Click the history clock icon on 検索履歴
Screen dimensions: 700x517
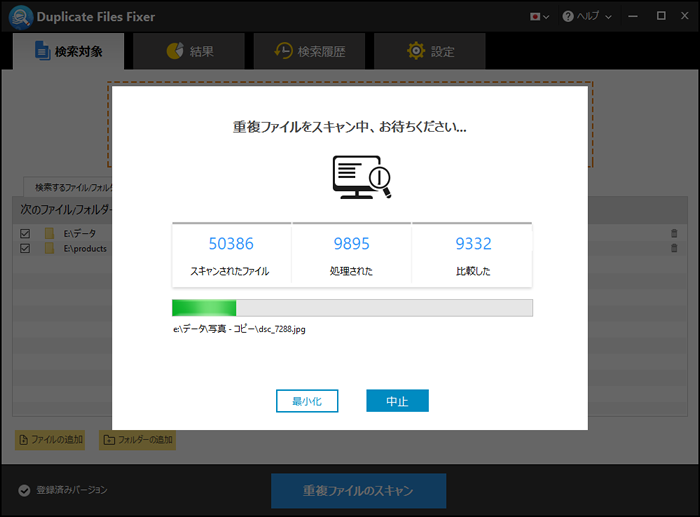point(283,51)
